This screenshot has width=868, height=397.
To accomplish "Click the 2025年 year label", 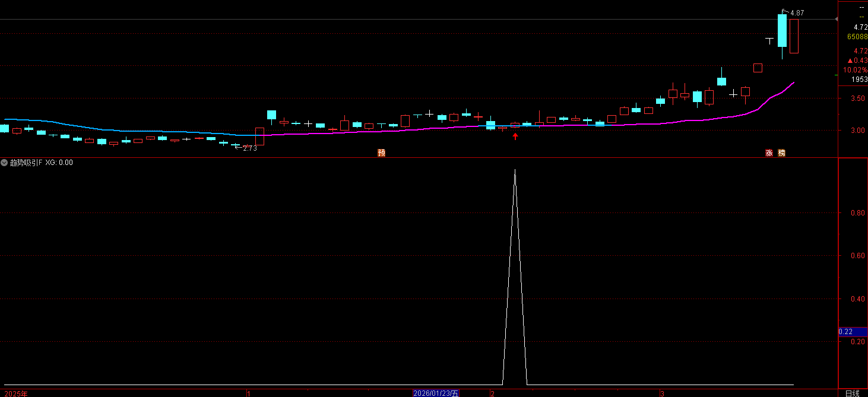I will point(15,393).
